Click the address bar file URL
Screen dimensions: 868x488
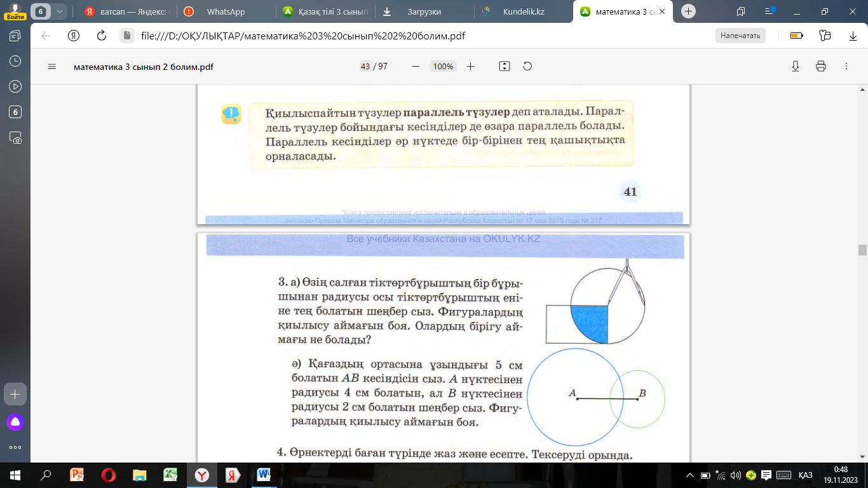(303, 36)
